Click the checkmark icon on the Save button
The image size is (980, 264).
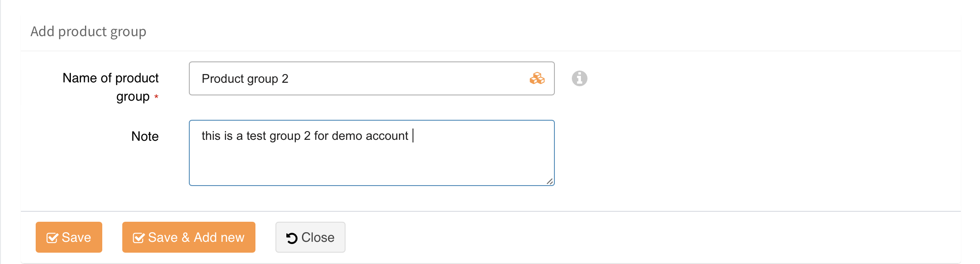pos(52,238)
